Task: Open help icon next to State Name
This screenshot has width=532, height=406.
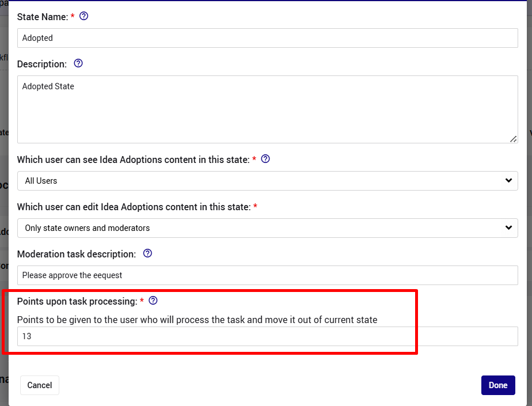Action: 84,16
